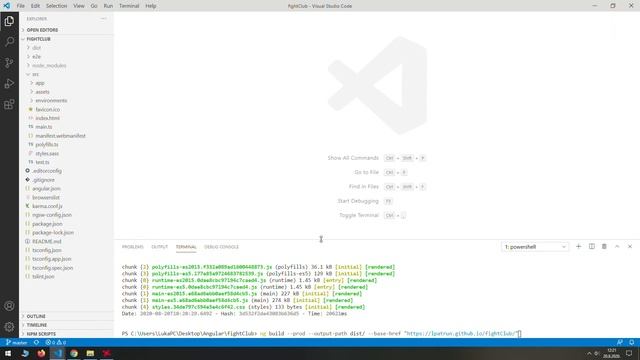Image resolution: width=640 pixels, height=360 pixels.
Task: Expand the node_modules folder
Action: click(68, 66)
